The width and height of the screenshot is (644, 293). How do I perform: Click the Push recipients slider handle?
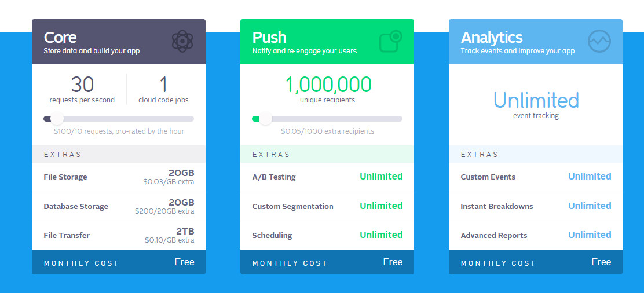coord(265,119)
